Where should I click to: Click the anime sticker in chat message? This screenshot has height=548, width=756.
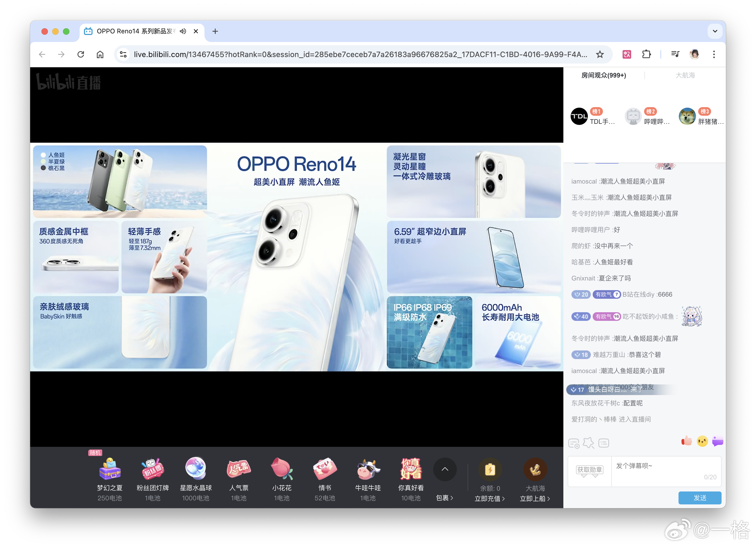692,316
